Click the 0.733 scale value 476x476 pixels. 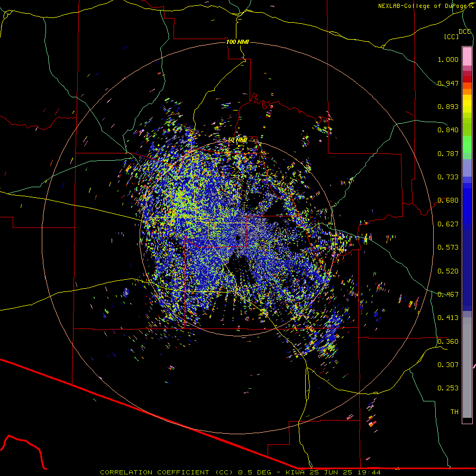point(448,177)
